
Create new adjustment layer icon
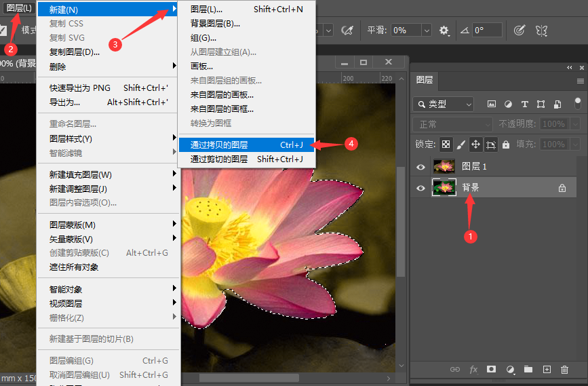[x=510, y=370]
